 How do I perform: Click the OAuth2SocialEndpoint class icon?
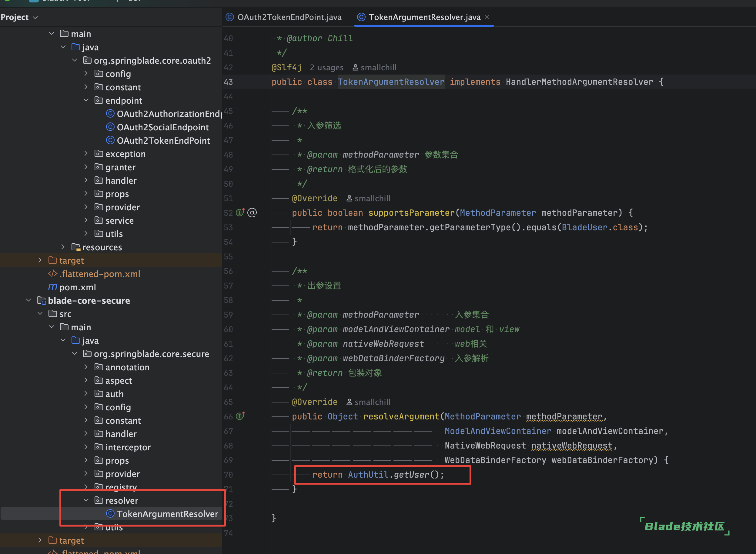click(110, 127)
